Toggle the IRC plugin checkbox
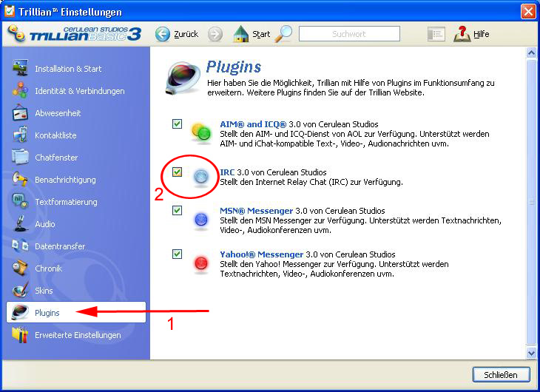 [x=177, y=172]
